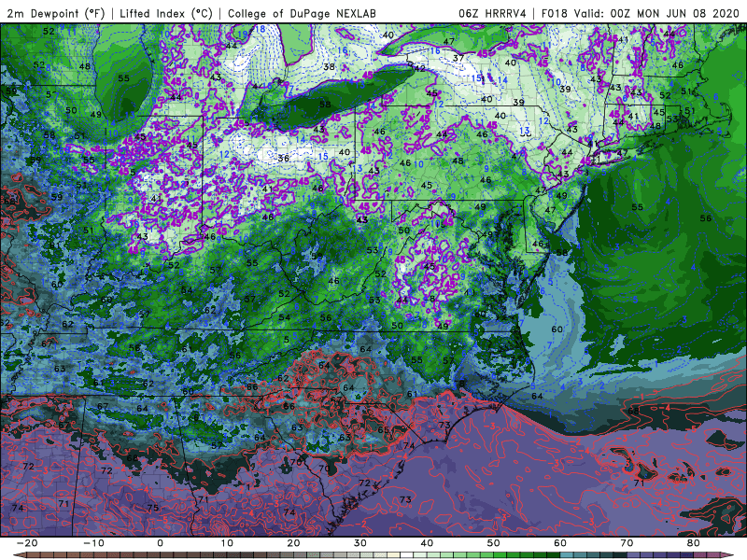
Task: Click the blue 15 label over Ohio
Action: pyautogui.click(x=323, y=156)
